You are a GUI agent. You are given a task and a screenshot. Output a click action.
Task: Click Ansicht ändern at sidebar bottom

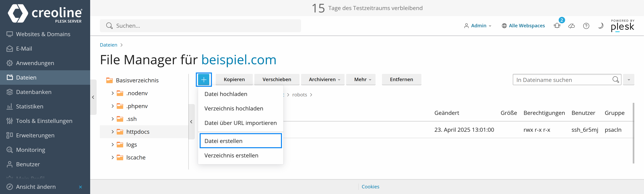pos(36,187)
